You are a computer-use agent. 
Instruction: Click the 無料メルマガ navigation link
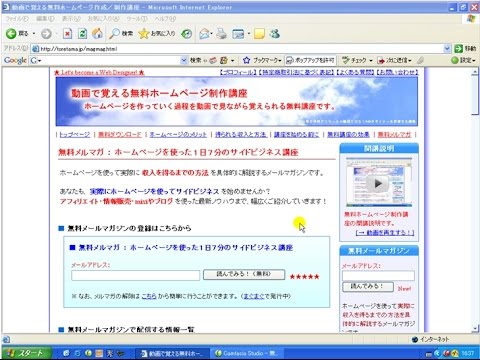[394, 134]
